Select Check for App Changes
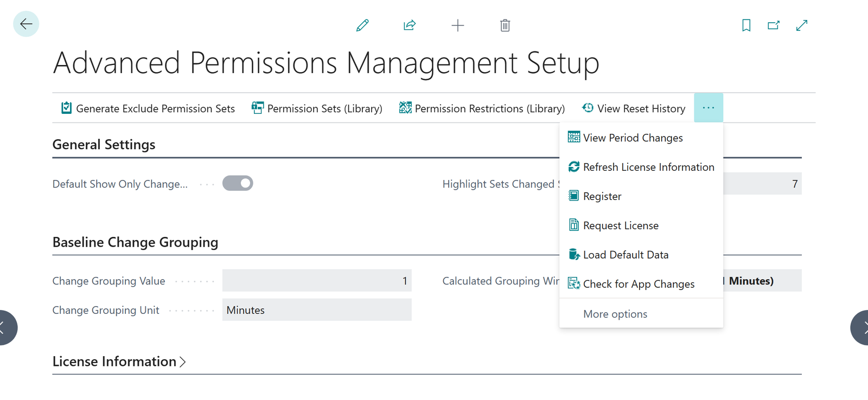Viewport: 868px width, 400px height. [641, 284]
